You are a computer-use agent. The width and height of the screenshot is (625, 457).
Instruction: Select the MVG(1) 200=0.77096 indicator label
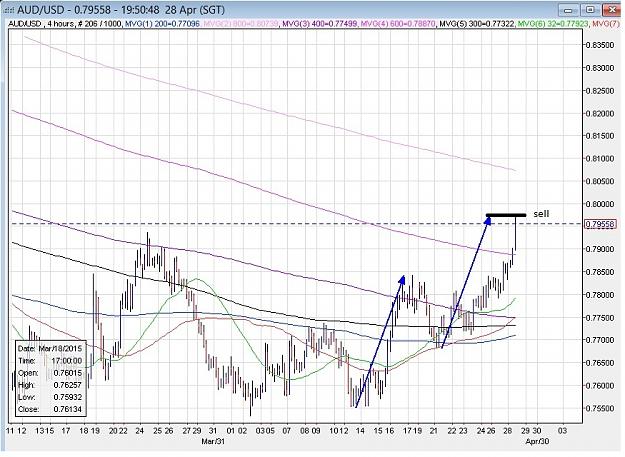click(162, 24)
